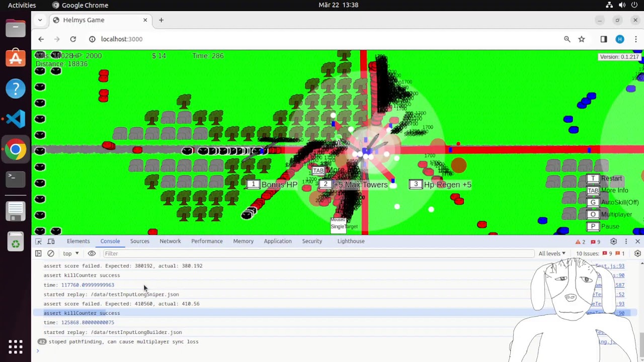Open the All levels log dropdown

pyautogui.click(x=552, y=253)
